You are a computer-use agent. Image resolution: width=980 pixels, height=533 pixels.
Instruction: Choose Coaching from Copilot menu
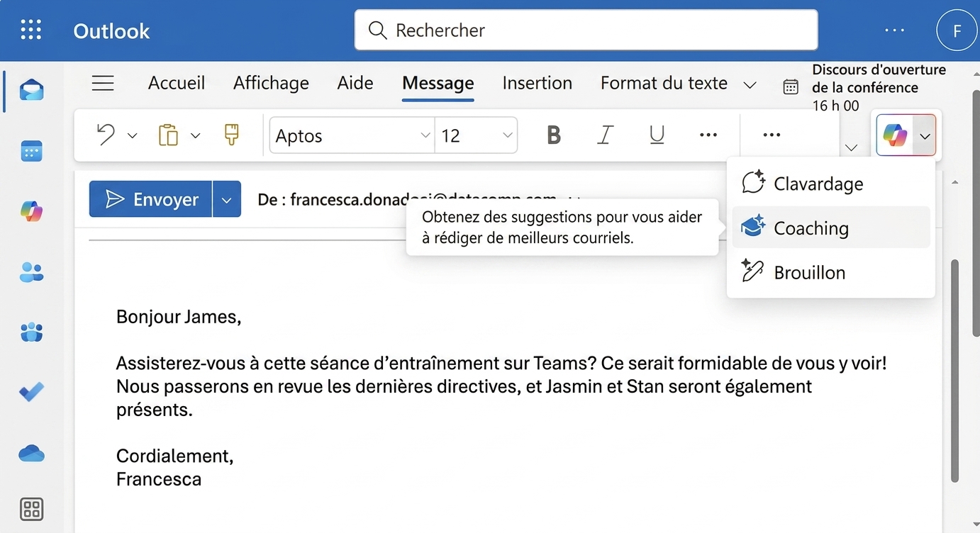831,228
